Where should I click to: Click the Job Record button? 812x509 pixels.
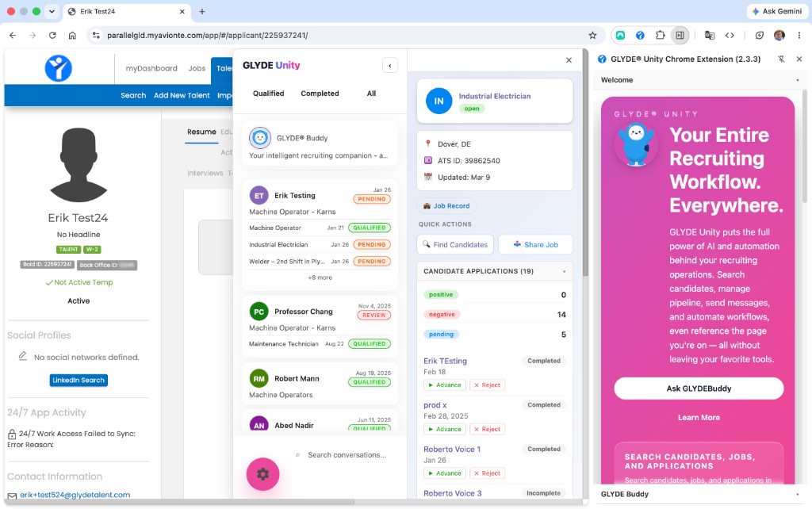pos(446,205)
